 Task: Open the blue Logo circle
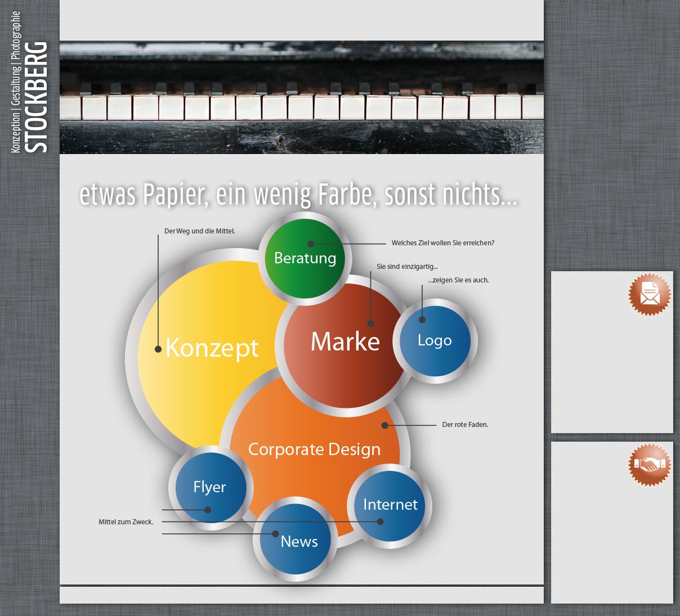[x=435, y=340]
